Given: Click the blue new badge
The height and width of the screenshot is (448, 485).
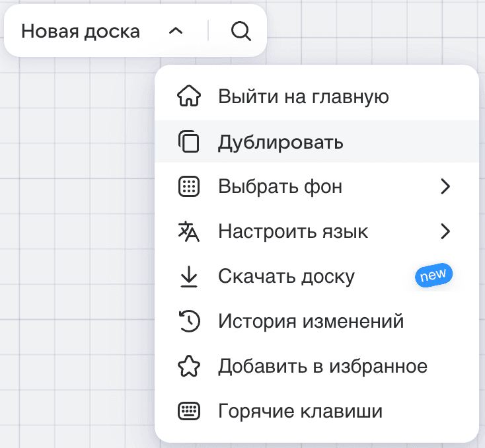Looking at the screenshot, I should pyautogui.click(x=433, y=275).
